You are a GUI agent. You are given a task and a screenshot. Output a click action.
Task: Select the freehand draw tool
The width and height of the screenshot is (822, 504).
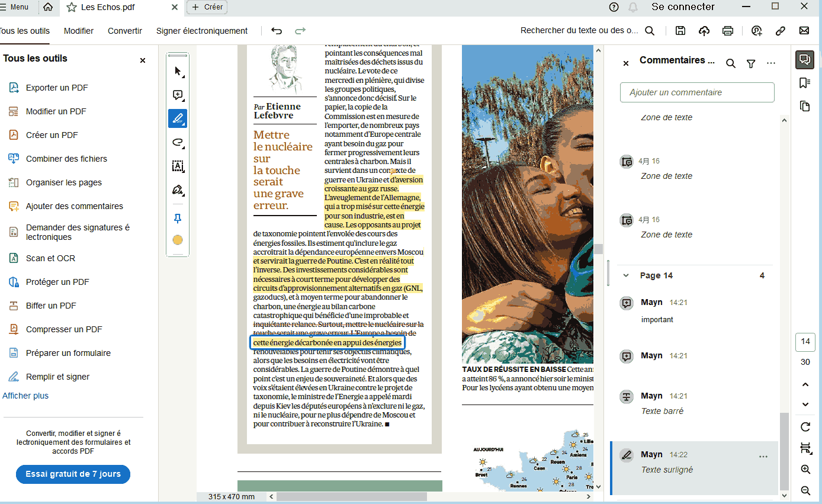[178, 142]
